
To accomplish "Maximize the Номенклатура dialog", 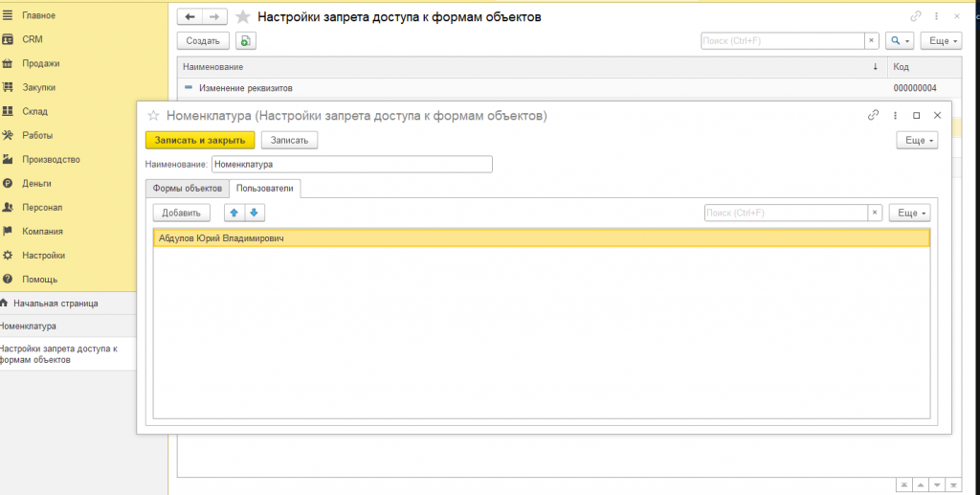I will tap(916, 115).
